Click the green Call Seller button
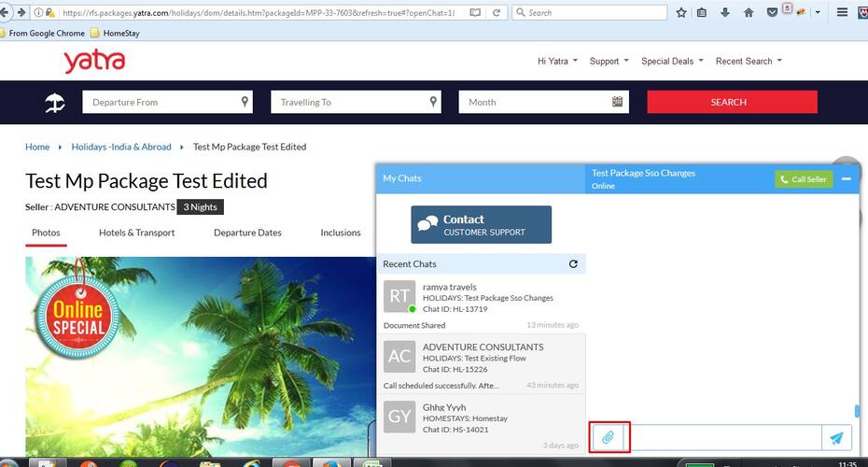The height and width of the screenshot is (467, 868). click(x=804, y=179)
